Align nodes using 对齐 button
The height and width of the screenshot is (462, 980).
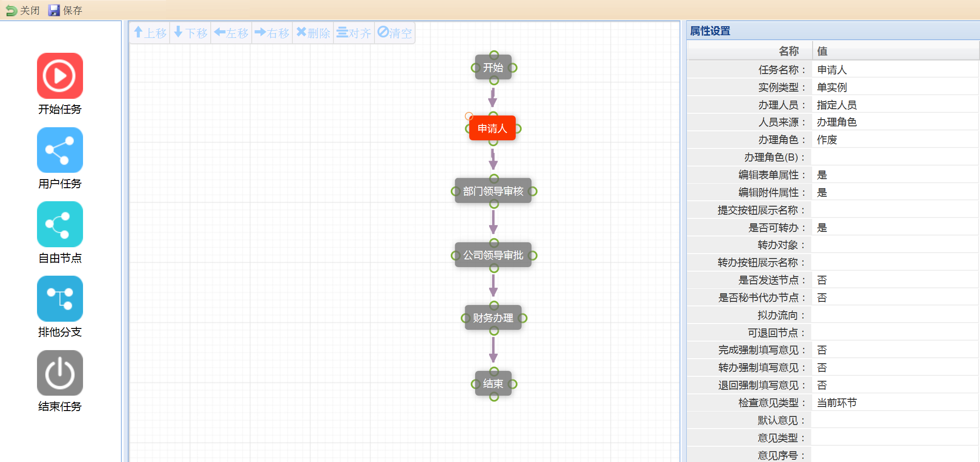tap(354, 33)
